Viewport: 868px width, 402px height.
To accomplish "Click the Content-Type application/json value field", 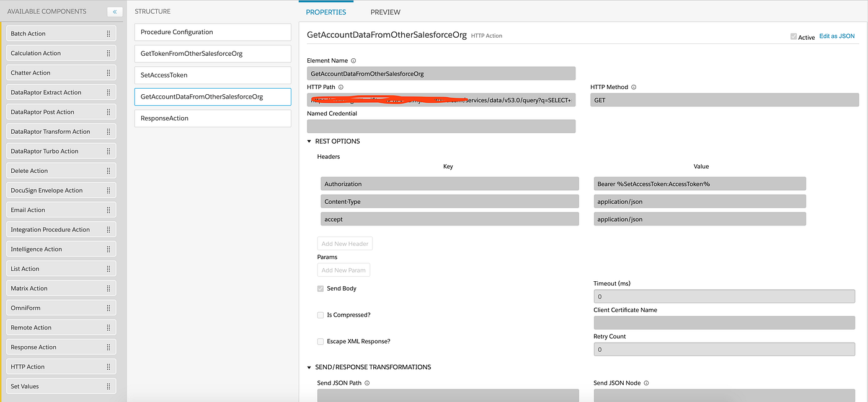I will click(699, 201).
